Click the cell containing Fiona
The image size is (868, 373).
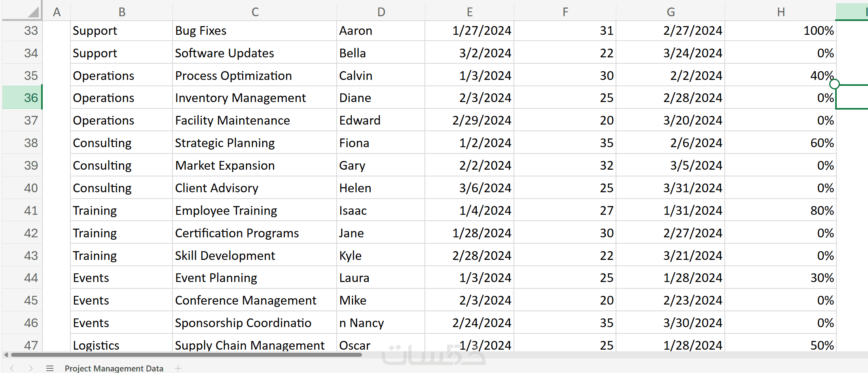point(381,143)
